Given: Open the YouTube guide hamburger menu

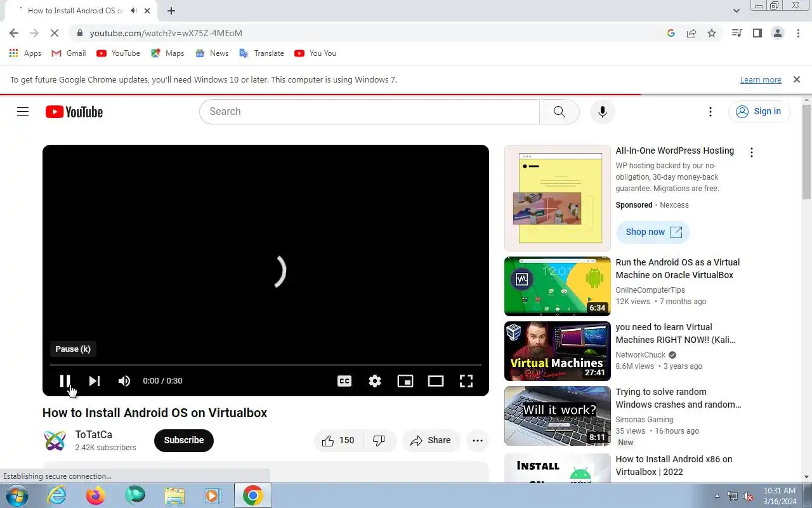Looking at the screenshot, I should point(23,112).
